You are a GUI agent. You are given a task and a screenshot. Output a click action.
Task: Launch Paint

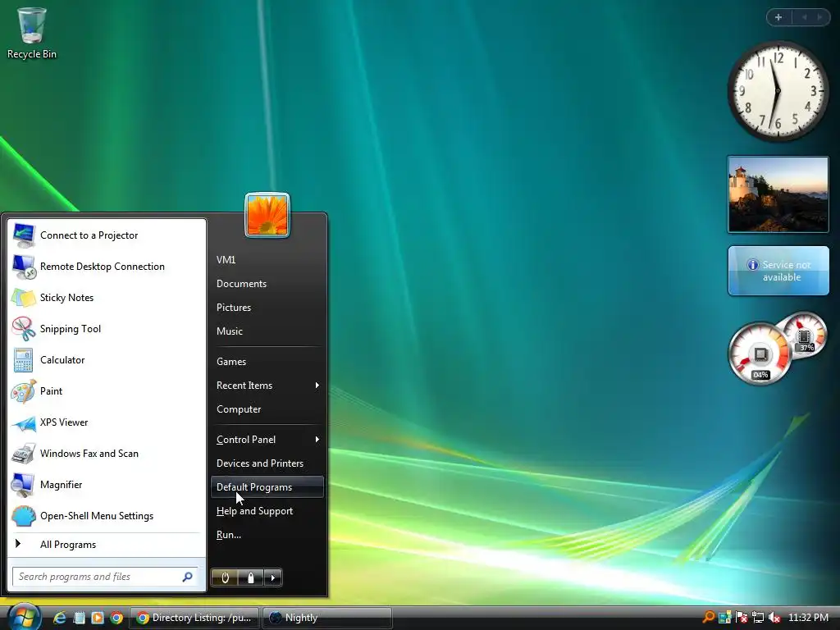click(106, 391)
